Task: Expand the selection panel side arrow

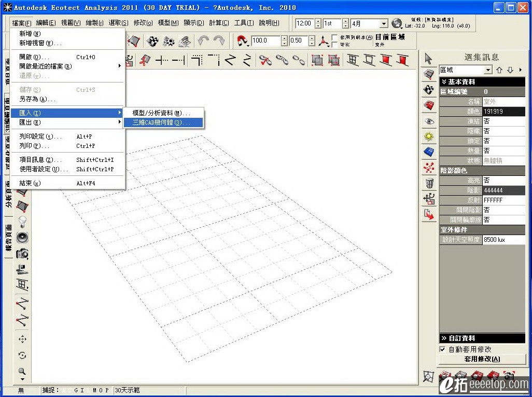Action: [521, 70]
